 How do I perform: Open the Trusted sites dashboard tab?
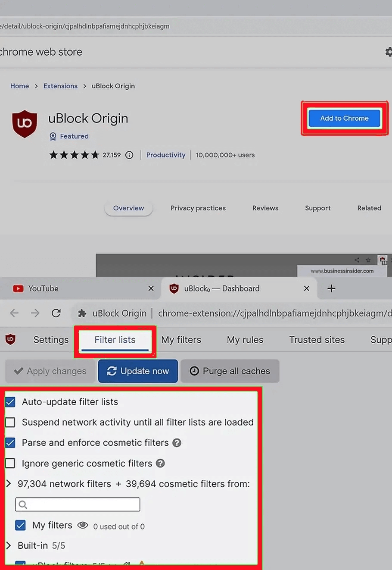317,340
